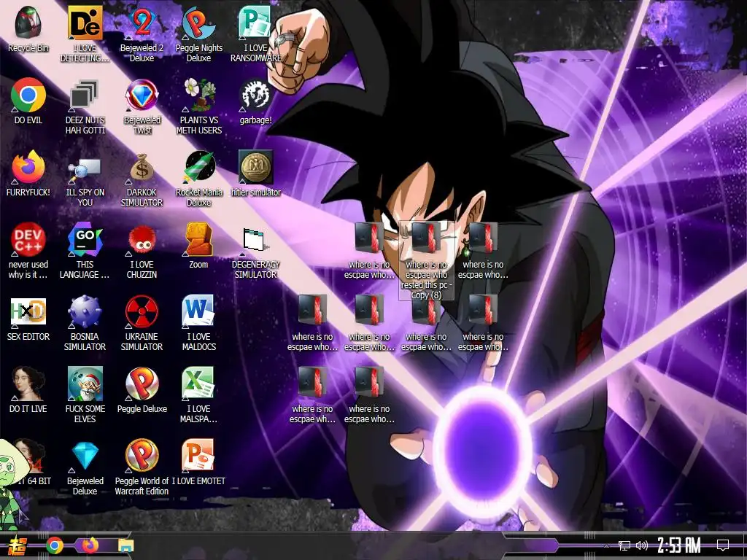Launch the Bejeweled Deluxe diamond shortcut
Image resolution: width=747 pixels, height=560 pixels.
tap(85, 467)
